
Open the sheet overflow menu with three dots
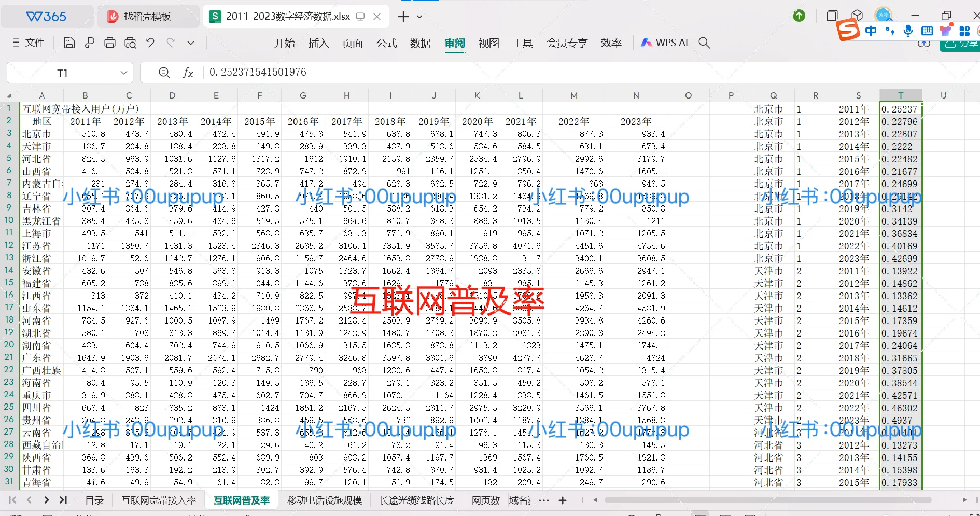(x=544, y=500)
